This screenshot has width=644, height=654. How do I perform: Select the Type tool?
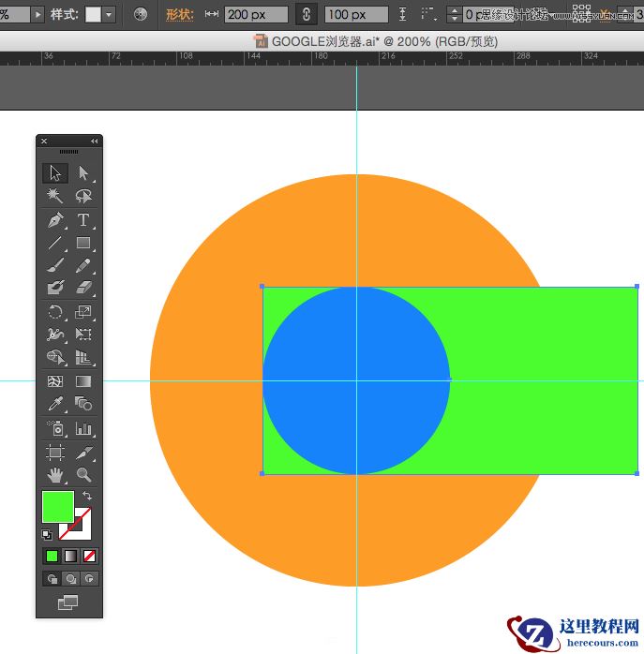click(x=83, y=220)
